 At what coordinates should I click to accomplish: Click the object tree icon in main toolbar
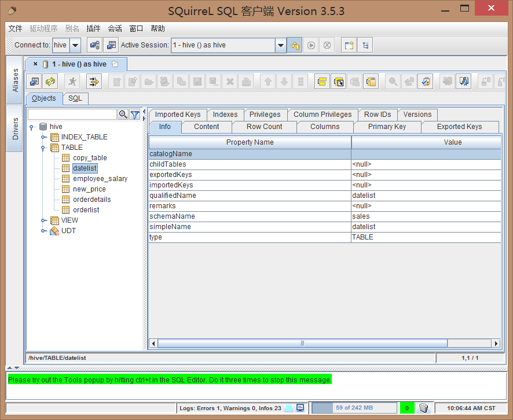(x=365, y=45)
